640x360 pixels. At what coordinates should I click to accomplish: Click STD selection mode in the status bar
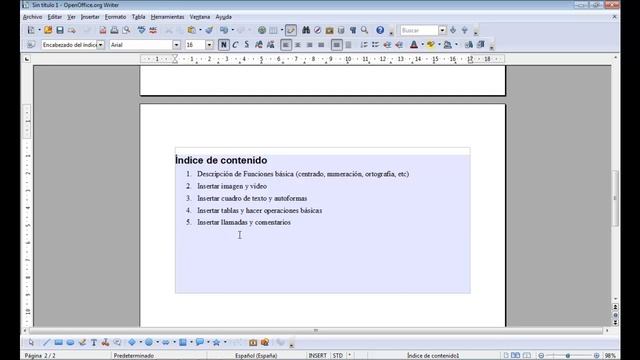tap(338, 356)
